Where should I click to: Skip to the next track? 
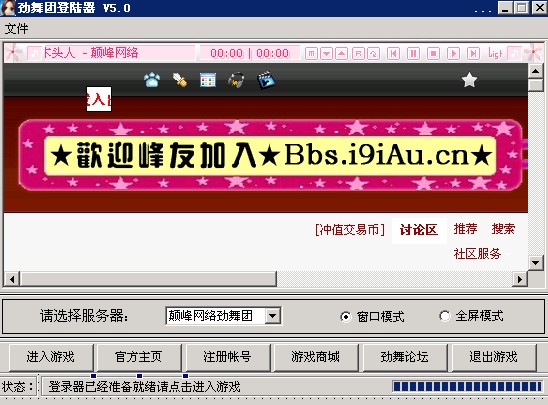[x=474, y=54]
